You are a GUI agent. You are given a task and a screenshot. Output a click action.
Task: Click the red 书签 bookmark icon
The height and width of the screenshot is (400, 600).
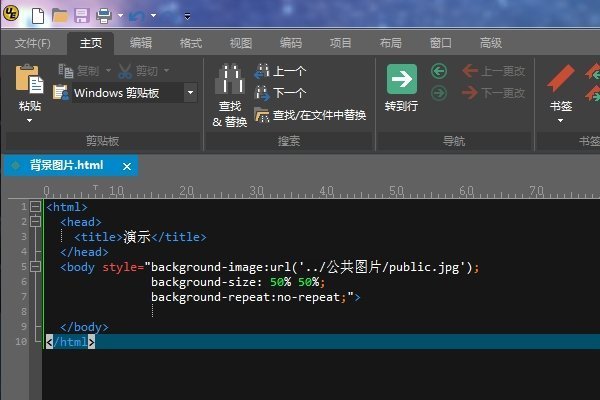[x=561, y=78]
